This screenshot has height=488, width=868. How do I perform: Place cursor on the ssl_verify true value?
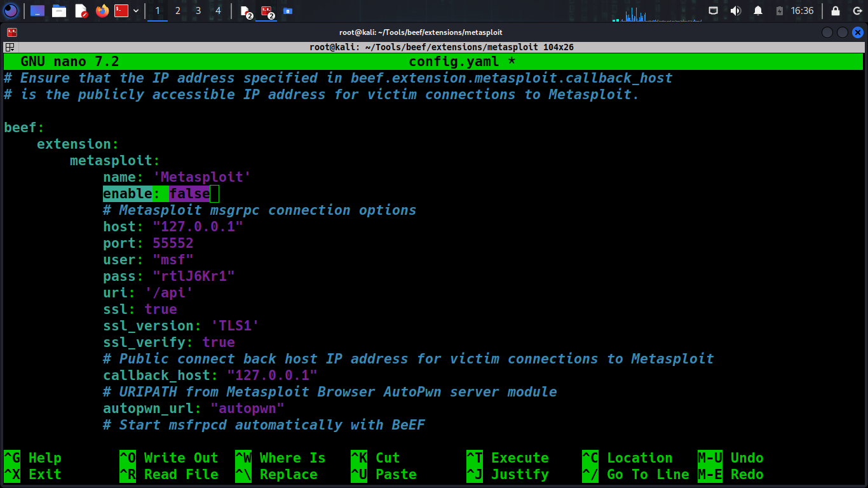218,342
